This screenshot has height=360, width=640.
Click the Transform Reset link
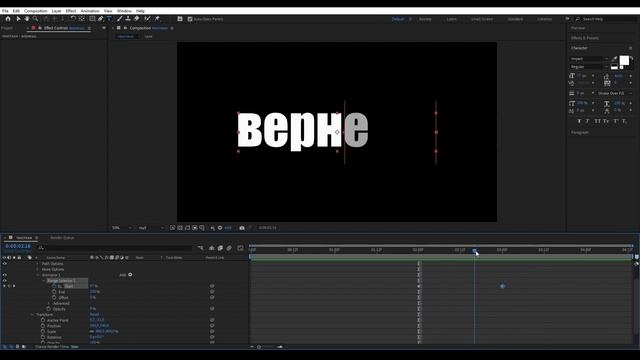tap(94, 315)
